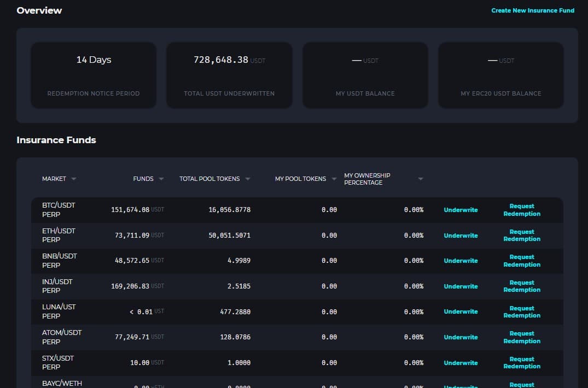
Task: Underwrite the BTC/USDT PERP fund
Action: point(461,210)
